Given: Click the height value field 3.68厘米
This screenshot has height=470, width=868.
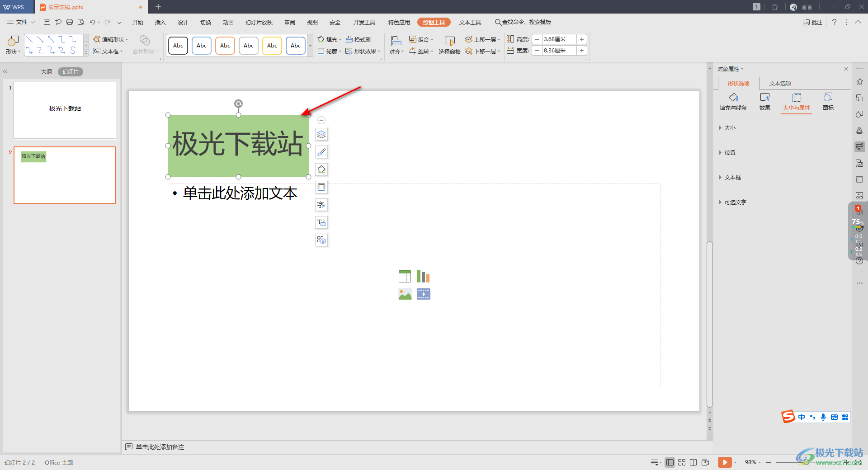Looking at the screenshot, I should pos(559,39).
